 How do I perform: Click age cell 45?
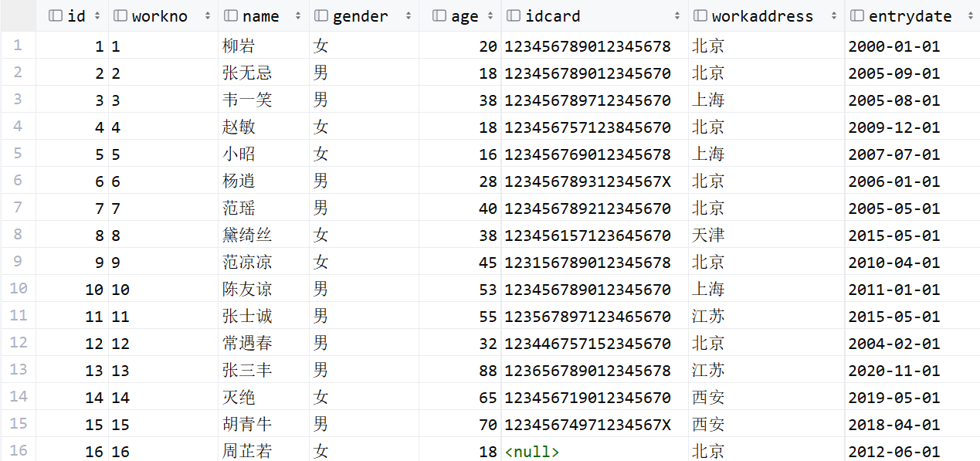[488, 263]
